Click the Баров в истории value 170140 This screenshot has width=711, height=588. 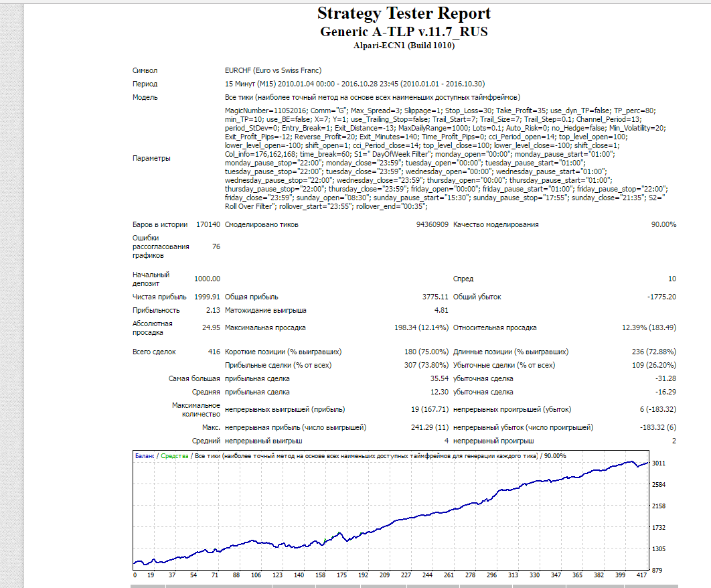208,224
